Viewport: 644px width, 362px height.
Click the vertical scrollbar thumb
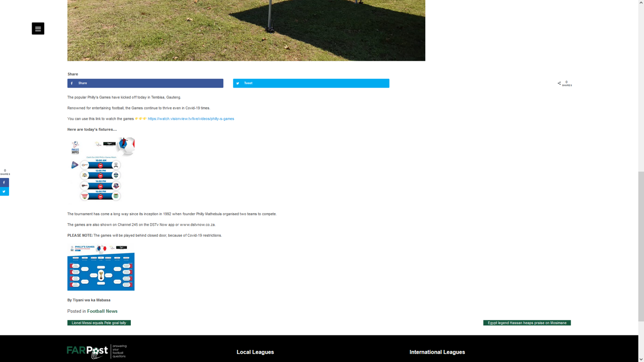click(640, 246)
